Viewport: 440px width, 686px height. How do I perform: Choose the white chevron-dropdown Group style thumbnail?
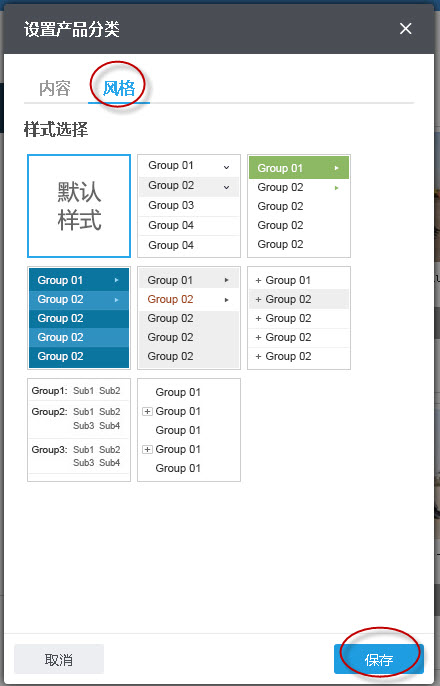pos(189,206)
